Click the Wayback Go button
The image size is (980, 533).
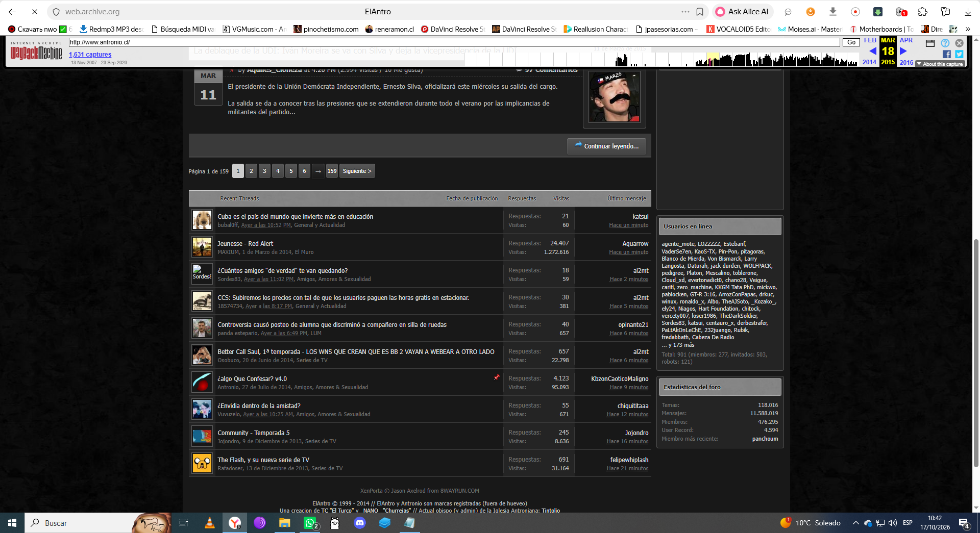851,42
